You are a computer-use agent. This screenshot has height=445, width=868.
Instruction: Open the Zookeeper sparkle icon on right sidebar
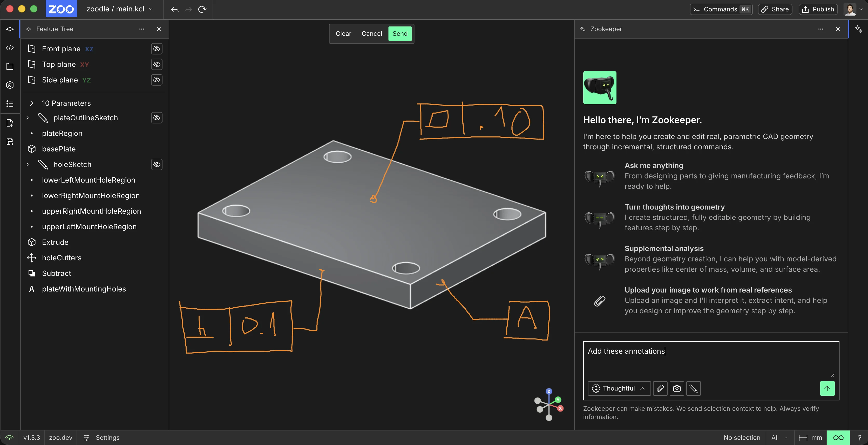pyautogui.click(x=859, y=29)
